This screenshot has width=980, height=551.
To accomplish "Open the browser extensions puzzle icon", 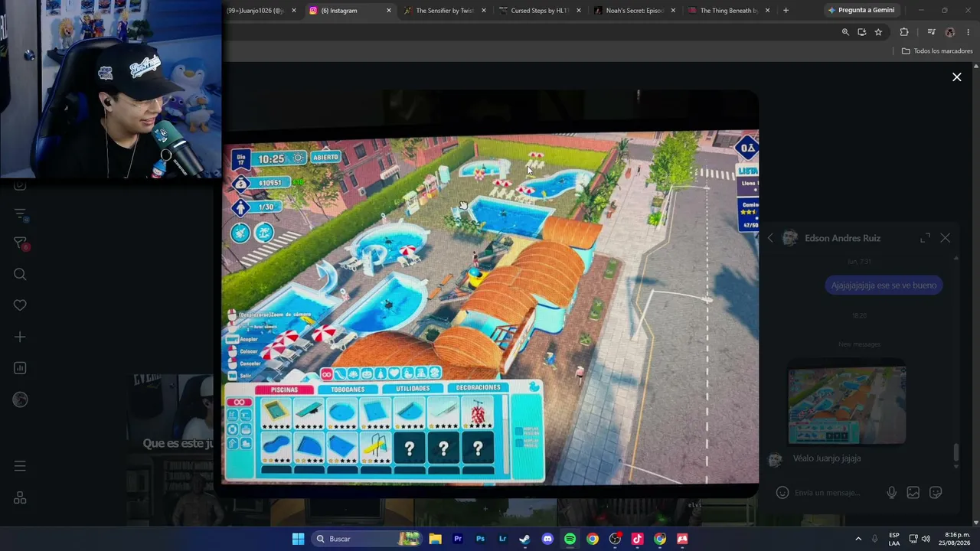I will coord(904,32).
